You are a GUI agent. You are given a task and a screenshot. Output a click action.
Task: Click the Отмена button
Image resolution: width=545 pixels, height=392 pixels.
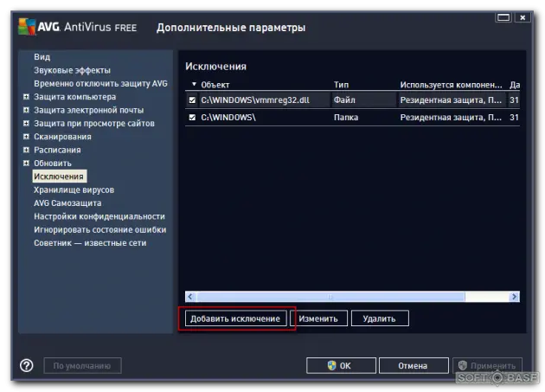[414, 365]
